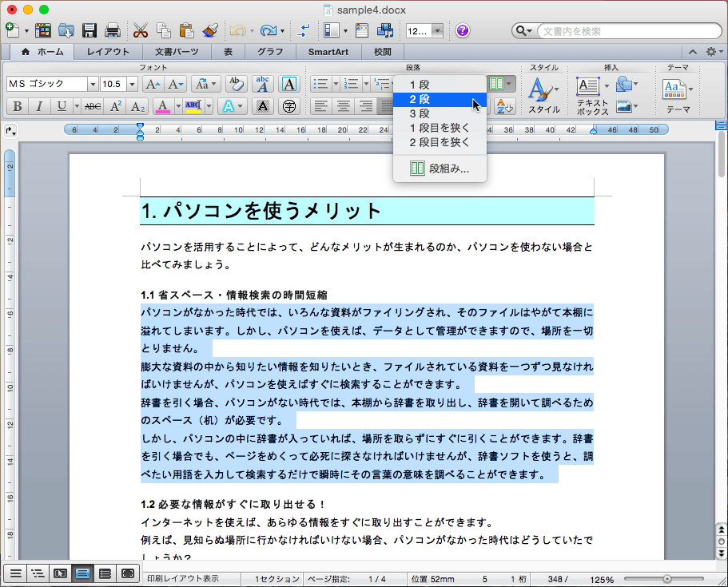Click the enclosed character icon

point(288,107)
